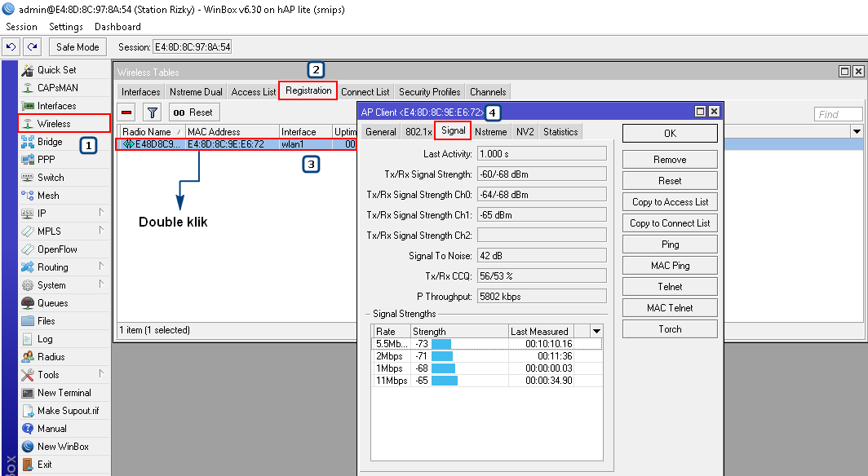The height and width of the screenshot is (476, 868).
Task: Click the MAC Ping button
Action: 670,266
